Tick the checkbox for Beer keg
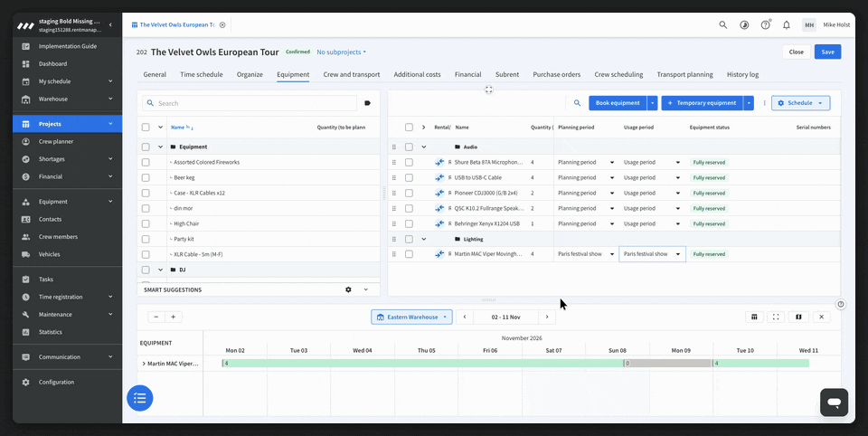 (146, 178)
